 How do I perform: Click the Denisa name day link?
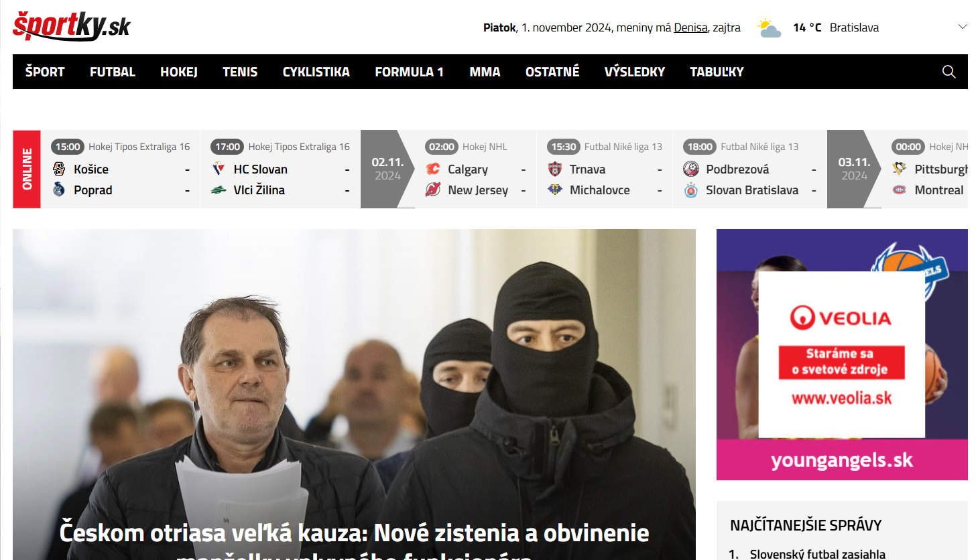click(690, 27)
